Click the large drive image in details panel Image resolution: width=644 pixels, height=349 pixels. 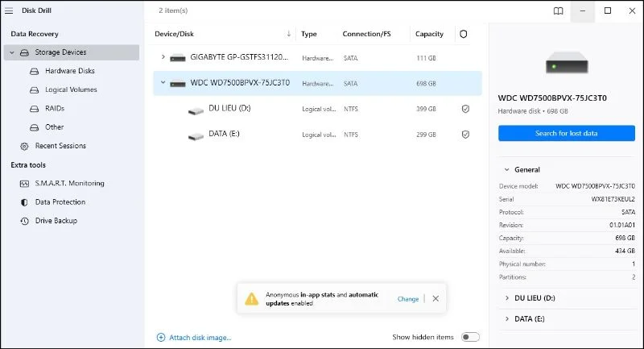pyautogui.click(x=567, y=64)
